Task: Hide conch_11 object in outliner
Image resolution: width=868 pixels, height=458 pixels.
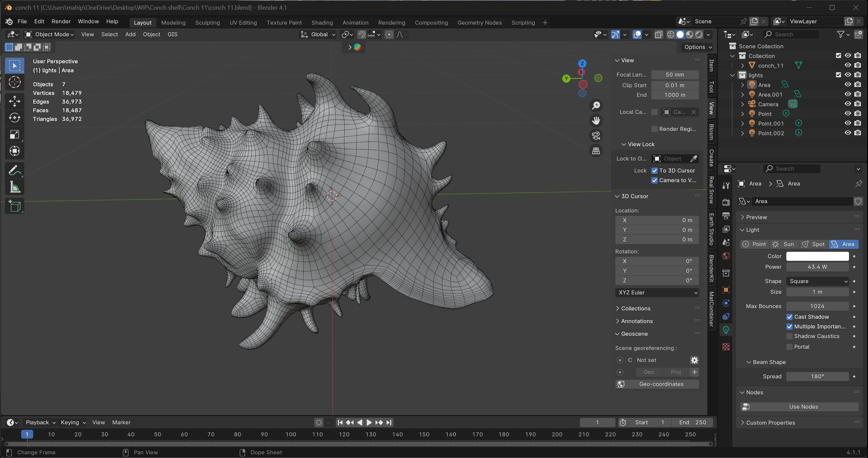Action: tap(848, 65)
